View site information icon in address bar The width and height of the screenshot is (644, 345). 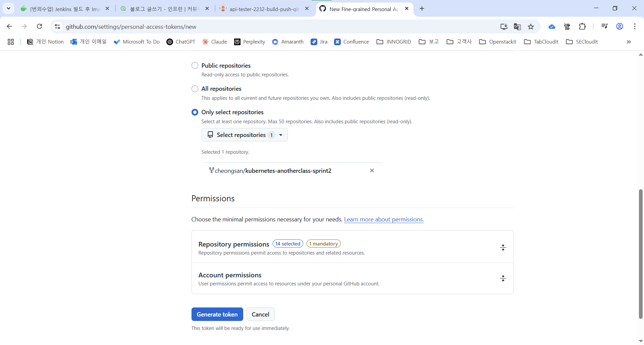click(57, 26)
